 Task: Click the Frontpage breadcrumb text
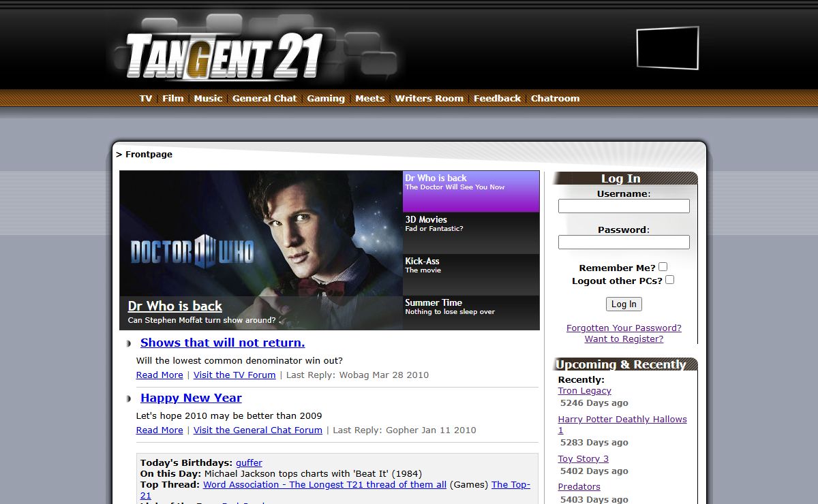tap(149, 155)
